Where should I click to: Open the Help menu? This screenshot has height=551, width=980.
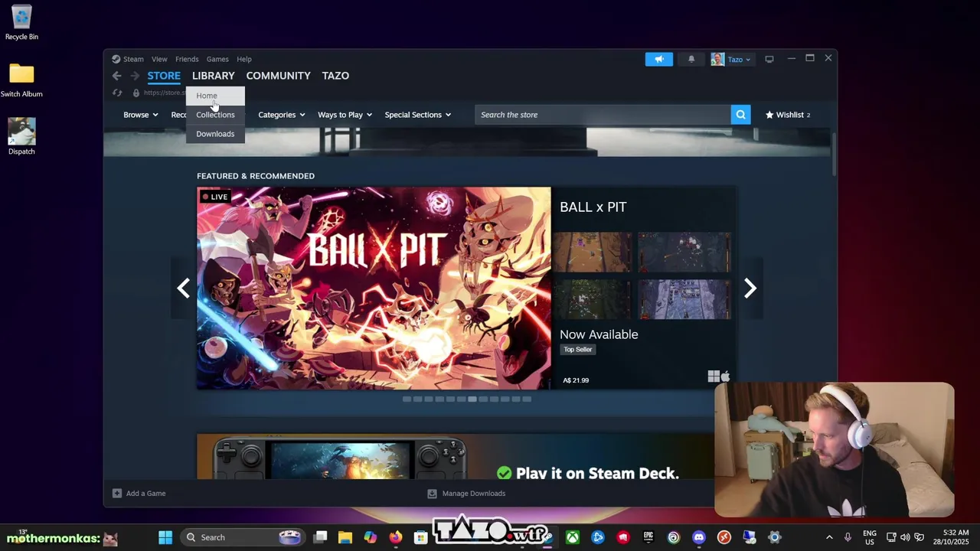click(244, 59)
